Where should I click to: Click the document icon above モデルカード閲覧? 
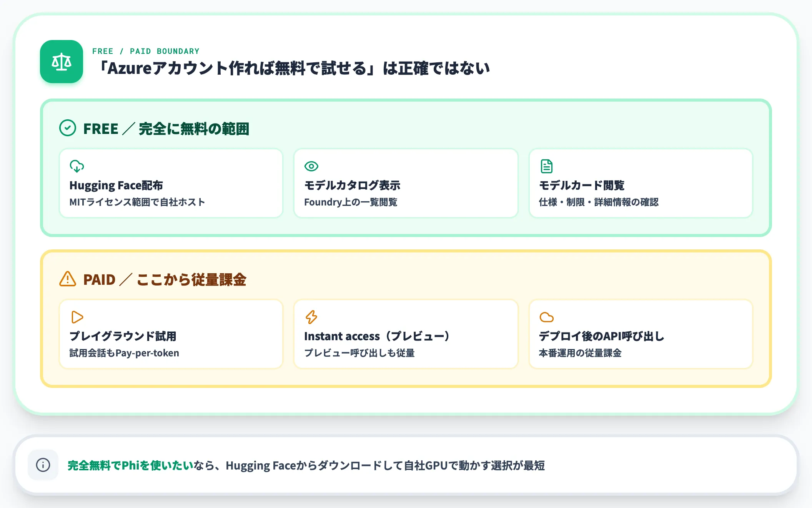click(x=546, y=166)
